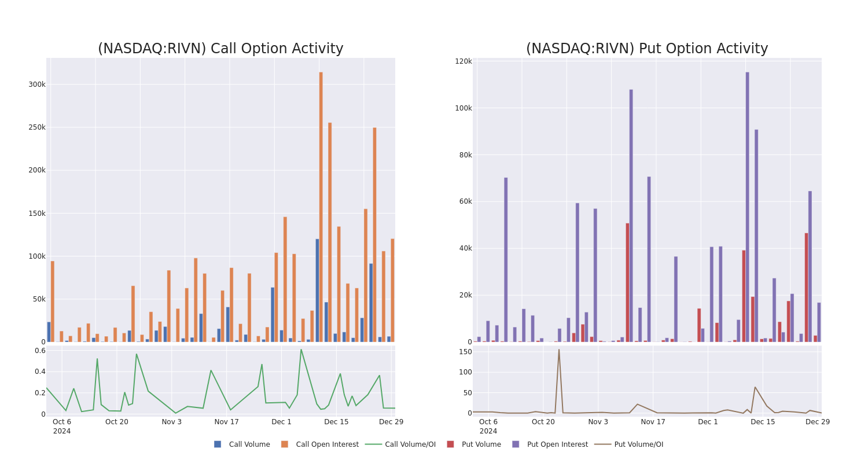868x463 pixels.
Task: Click the 100 label on put ratio axis
Action: click(466, 372)
